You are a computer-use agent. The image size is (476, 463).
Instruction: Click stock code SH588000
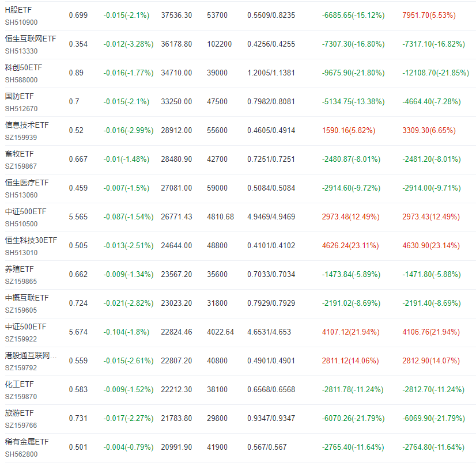point(21,80)
